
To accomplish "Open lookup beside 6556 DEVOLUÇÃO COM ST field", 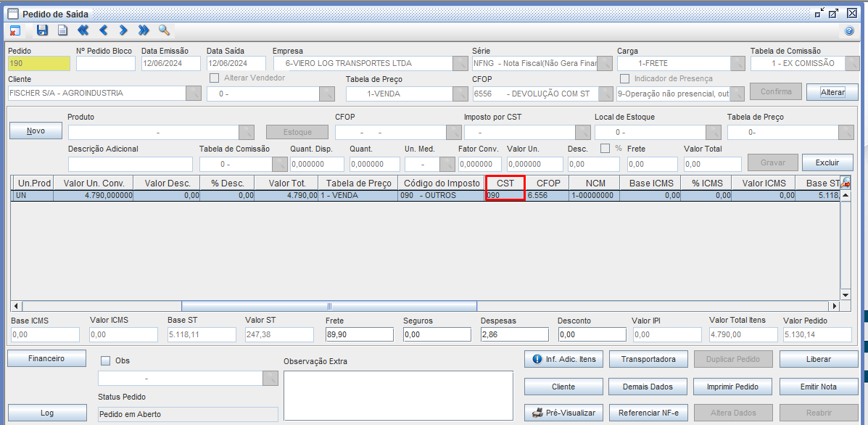I will coord(605,94).
